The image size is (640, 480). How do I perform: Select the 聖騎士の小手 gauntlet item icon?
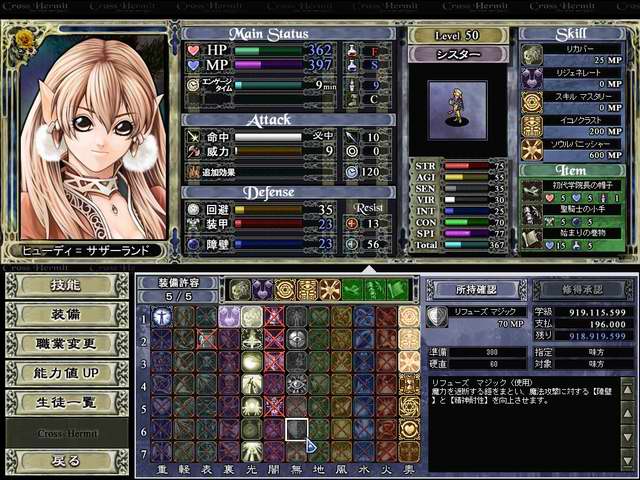(x=532, y=210)
